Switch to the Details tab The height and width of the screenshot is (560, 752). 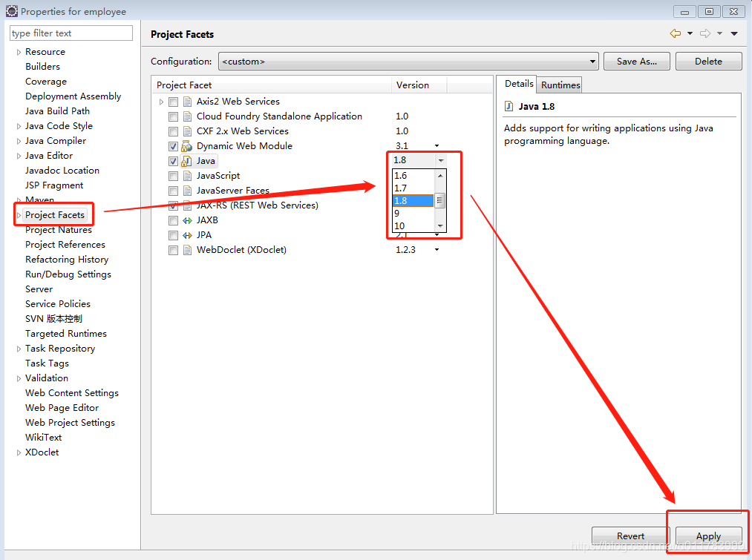518,84
